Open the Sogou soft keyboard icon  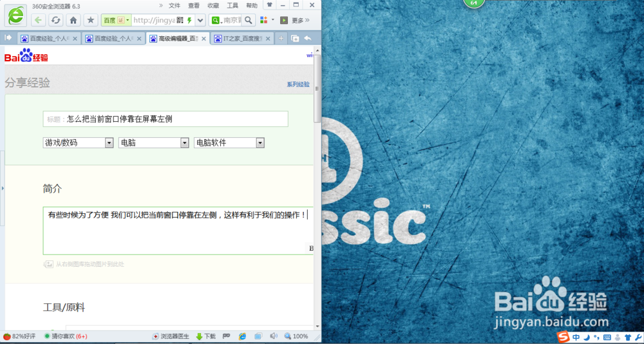click(x=607, y=338)
